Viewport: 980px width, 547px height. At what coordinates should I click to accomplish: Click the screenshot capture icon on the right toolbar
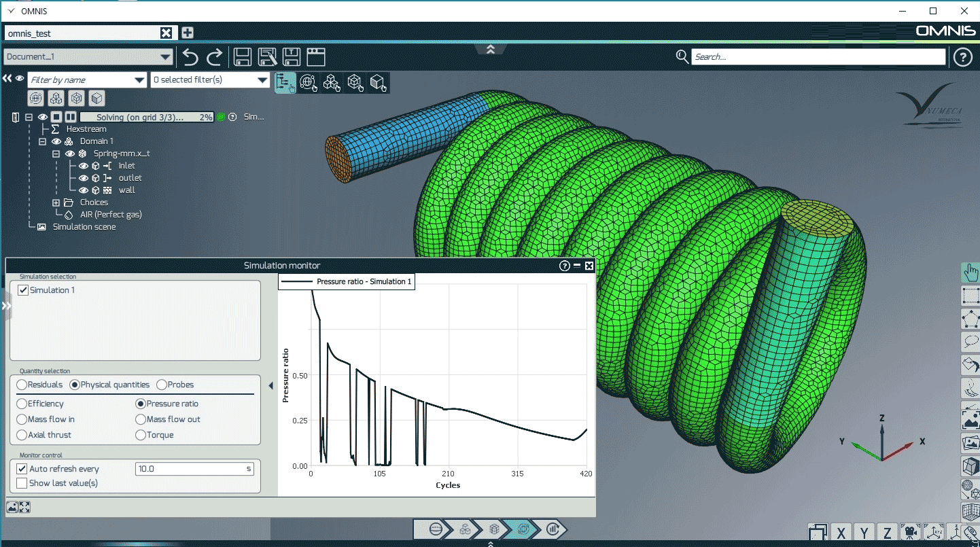pos(970,419)
